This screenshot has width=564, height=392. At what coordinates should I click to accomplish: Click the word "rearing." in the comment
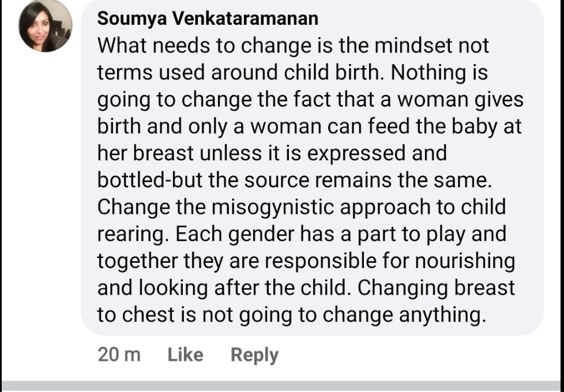(133, 234)
